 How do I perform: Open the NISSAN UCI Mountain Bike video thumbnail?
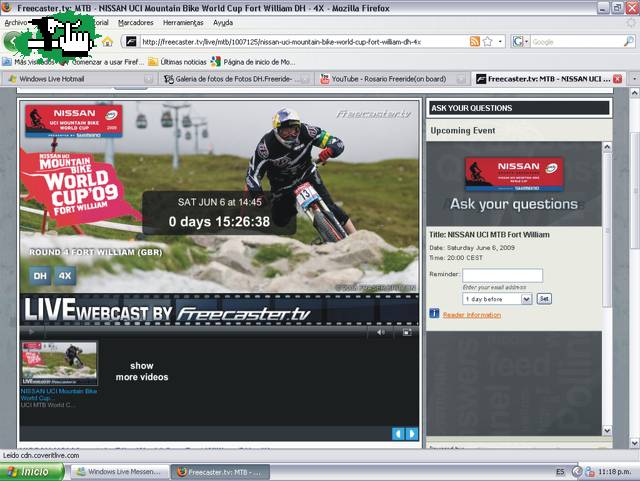[x=60, y=363]
